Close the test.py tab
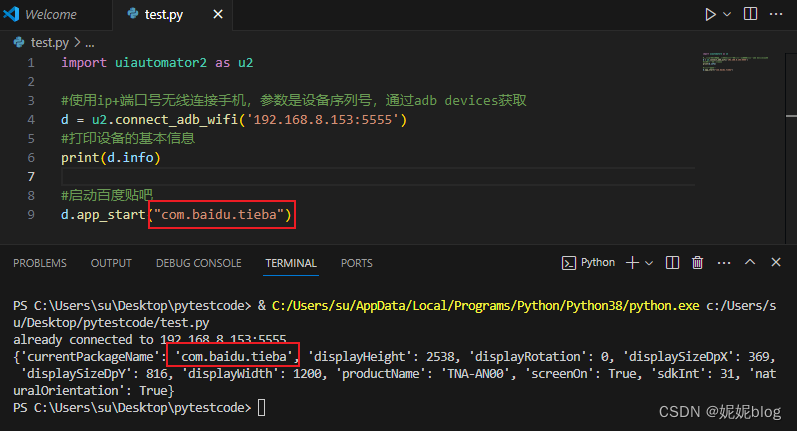This screenshot has height=431, width=797. tap(218, 14)
